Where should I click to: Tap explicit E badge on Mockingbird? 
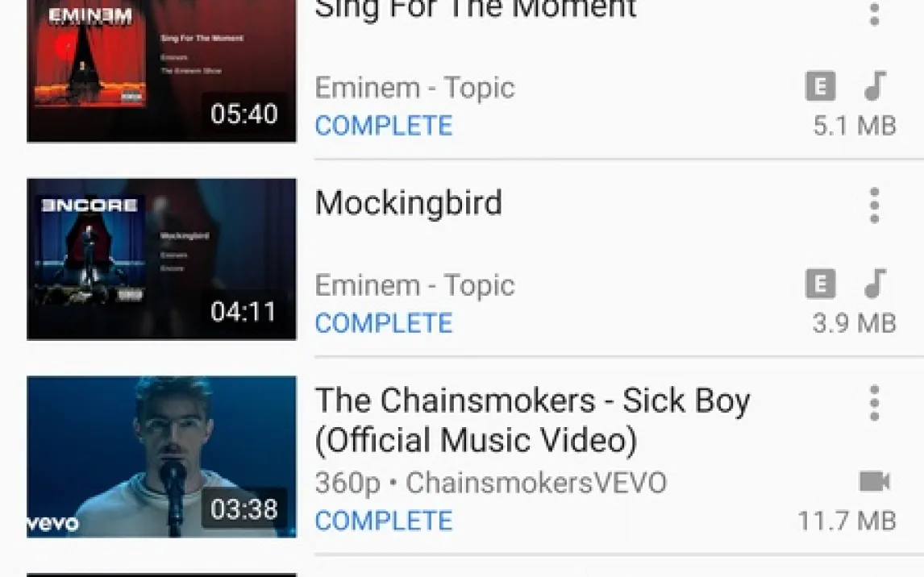(820, 284)
